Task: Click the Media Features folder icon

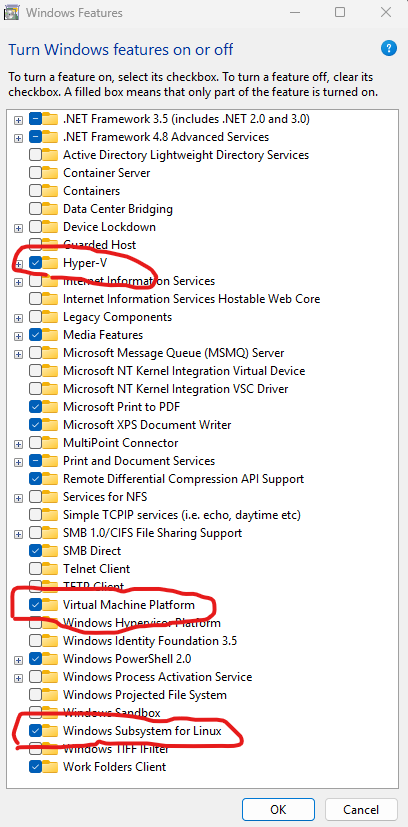Action: click(50, 334)
